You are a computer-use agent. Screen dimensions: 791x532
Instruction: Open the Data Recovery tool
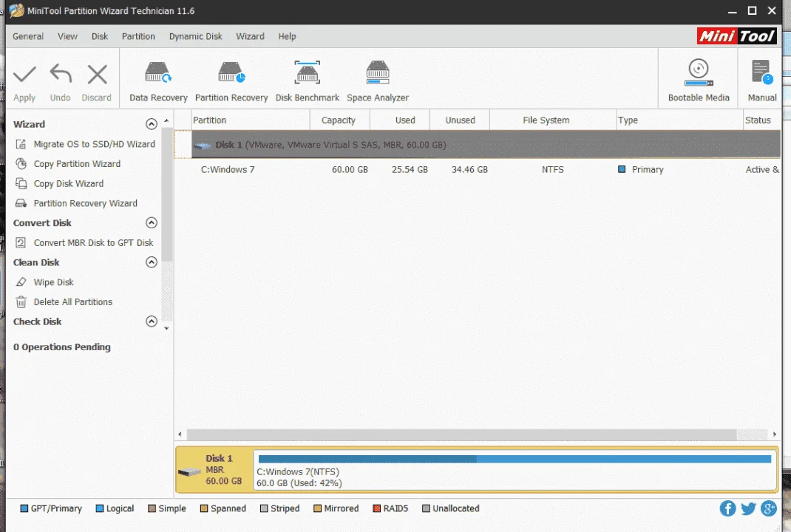tap(158, 81)
